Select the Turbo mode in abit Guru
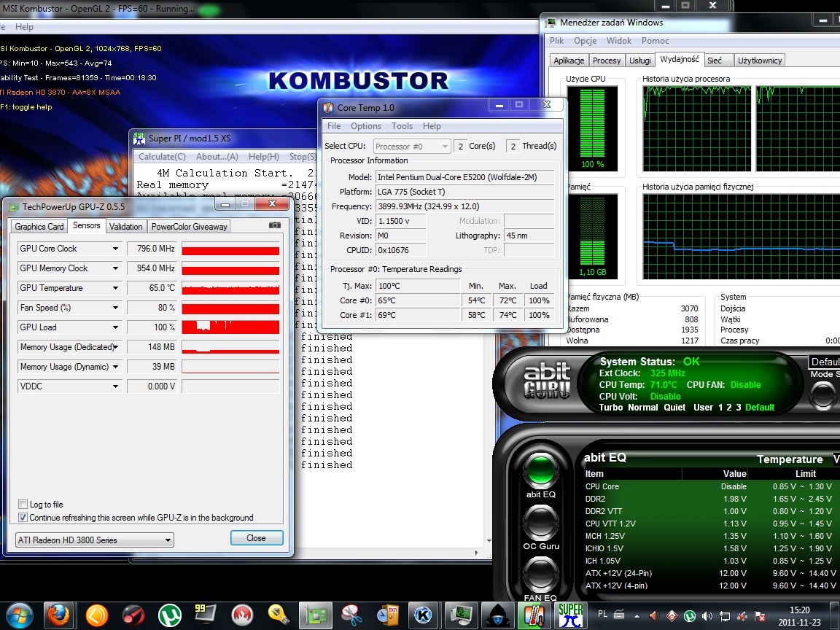Screen dimensions: 840x630 (611, 408)
